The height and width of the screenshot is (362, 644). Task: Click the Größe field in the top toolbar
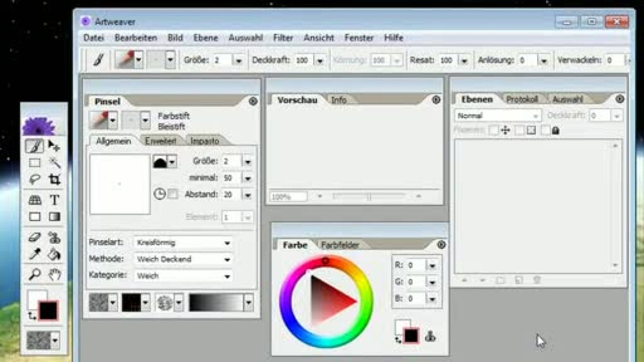pyautogui.click(x=223, y=61)
